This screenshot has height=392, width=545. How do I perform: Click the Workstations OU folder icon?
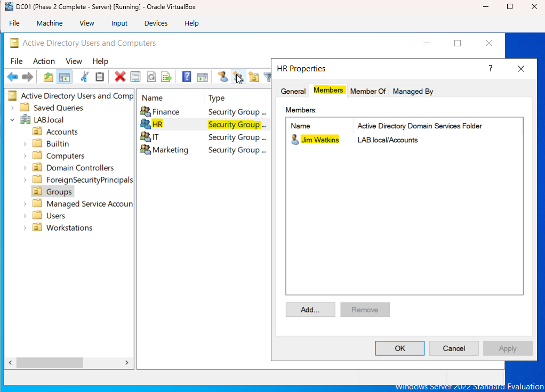(x=37, y=227)
